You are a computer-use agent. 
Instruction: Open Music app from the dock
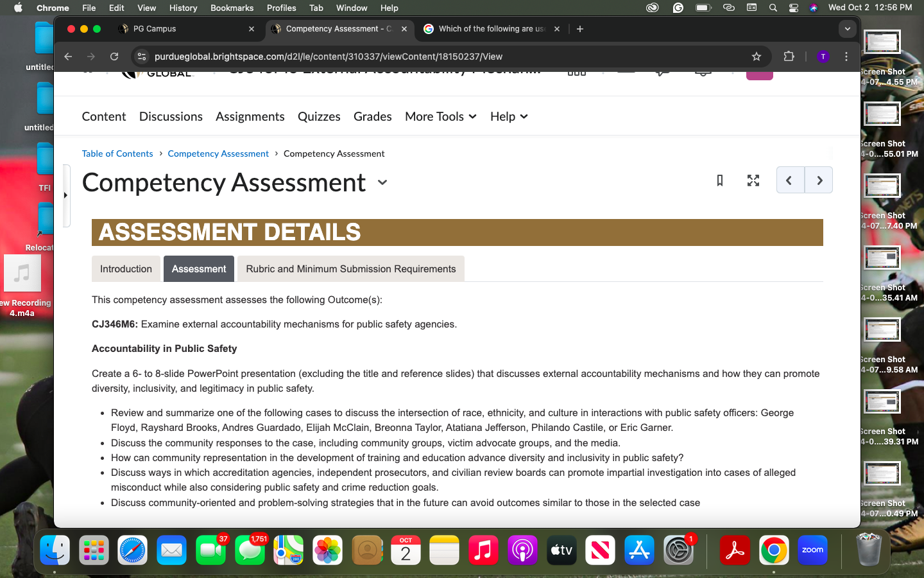click(x=484, y=550)
